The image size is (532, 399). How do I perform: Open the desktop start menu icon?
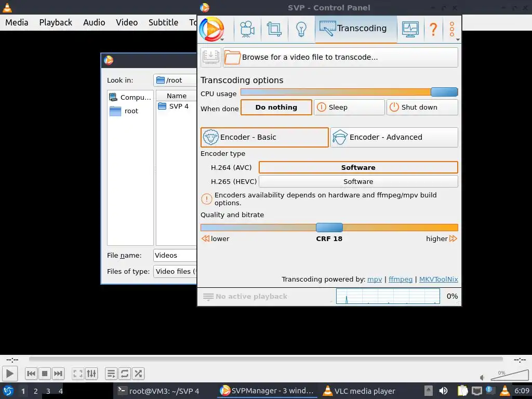8,391
